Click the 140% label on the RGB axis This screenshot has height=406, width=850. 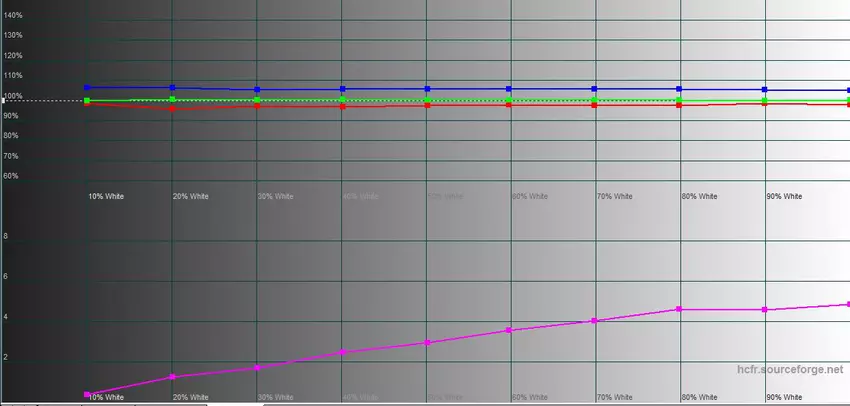point(13,15)
